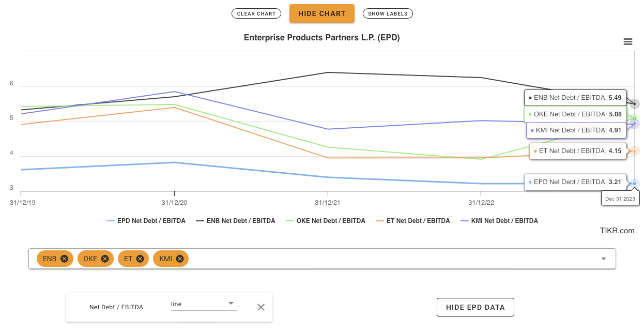Close the Net Debt / EBITDA metric card
Image resolution: width=644 pixels, height=331 pixels.
click(260, 307)
